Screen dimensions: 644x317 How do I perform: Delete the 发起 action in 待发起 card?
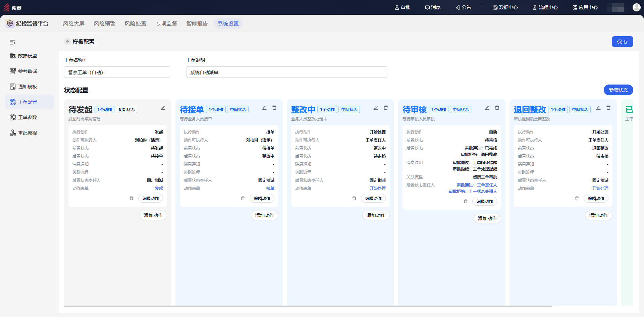131,198
